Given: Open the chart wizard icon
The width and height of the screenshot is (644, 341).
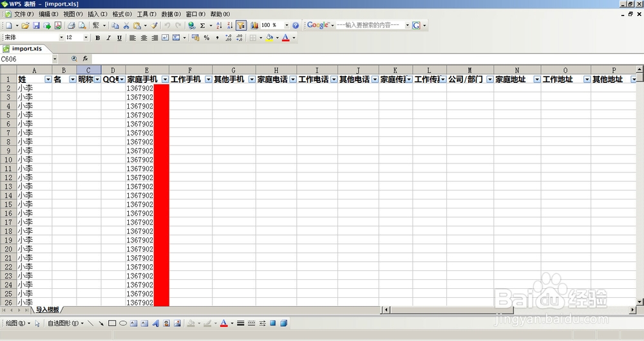Looking at the screenshot, I should (254, 26).
